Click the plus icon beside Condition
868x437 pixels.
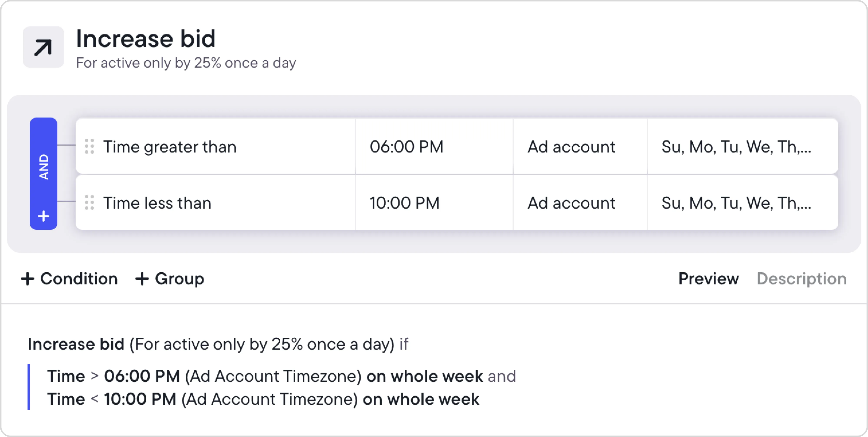point(27,279)
